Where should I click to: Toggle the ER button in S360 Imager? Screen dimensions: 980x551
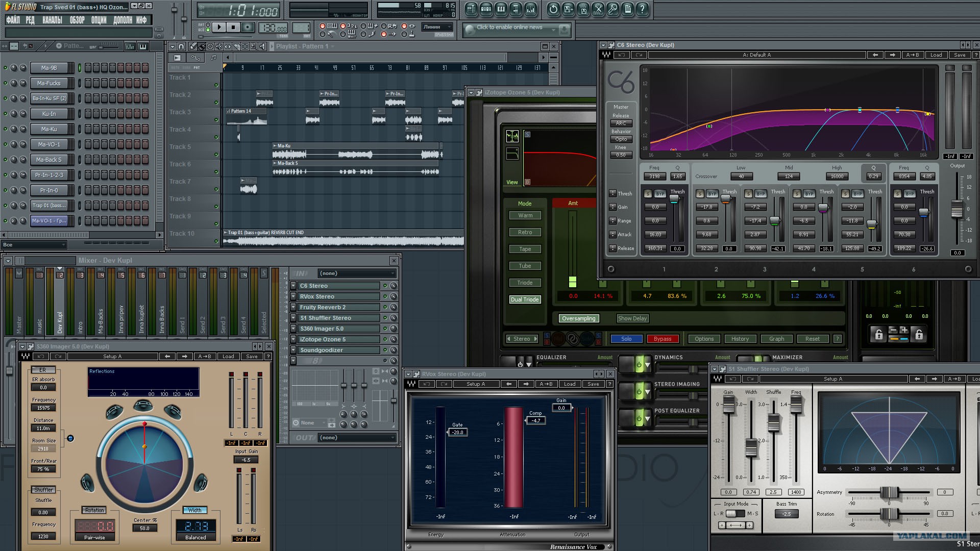tap(43, 370)
